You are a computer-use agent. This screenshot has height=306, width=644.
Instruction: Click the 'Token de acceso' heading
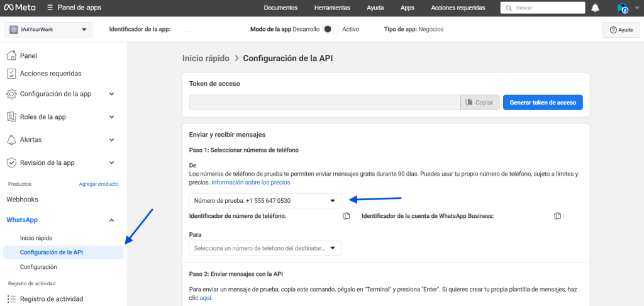point(214,84)
